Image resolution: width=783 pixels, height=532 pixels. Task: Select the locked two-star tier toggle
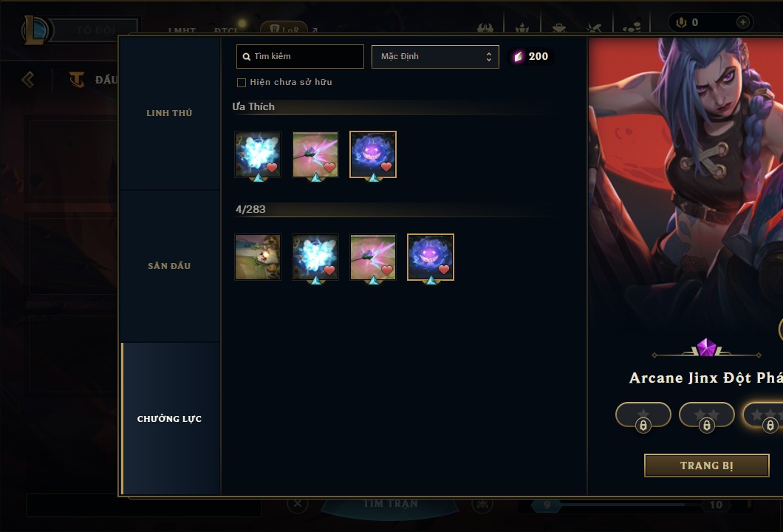[x=707, y=415]
